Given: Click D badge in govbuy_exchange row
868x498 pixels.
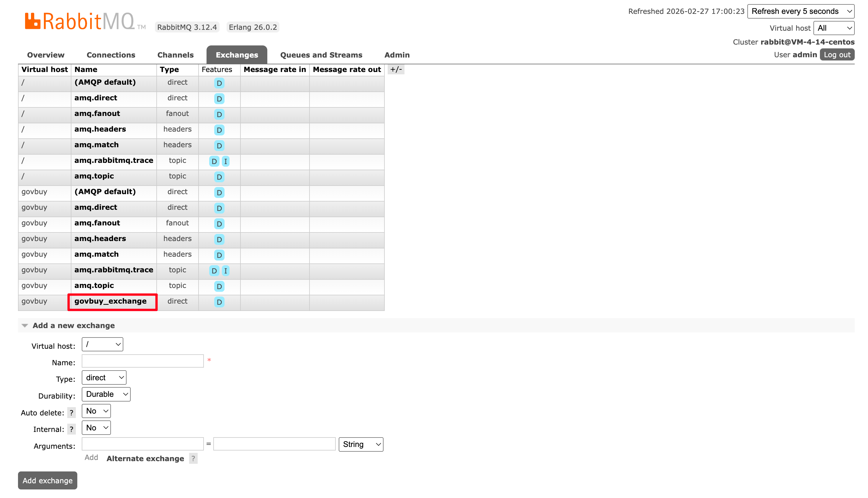Looking at the screenshot, I should pos(219,302).
